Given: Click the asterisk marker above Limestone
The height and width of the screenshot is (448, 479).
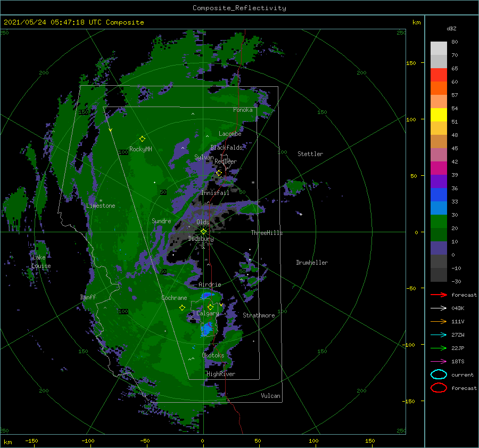Looking at the screenshot, I should [101, 201].
